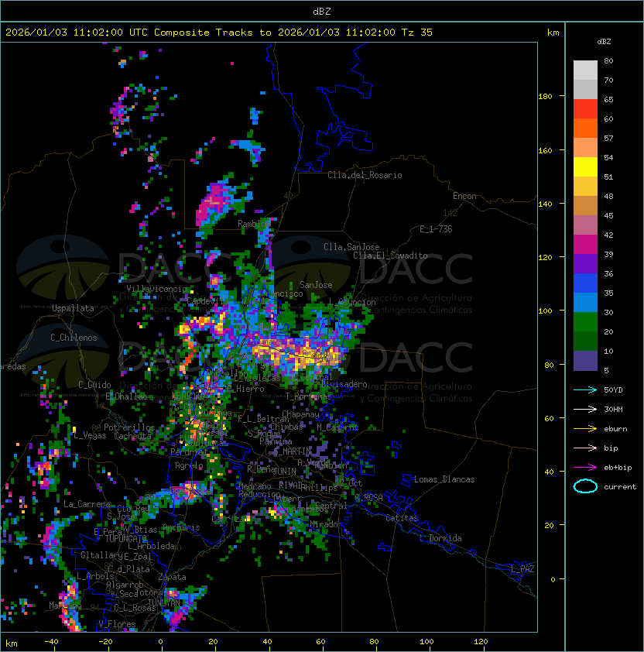Click the 'eburn' legend label

coord(615,429)
